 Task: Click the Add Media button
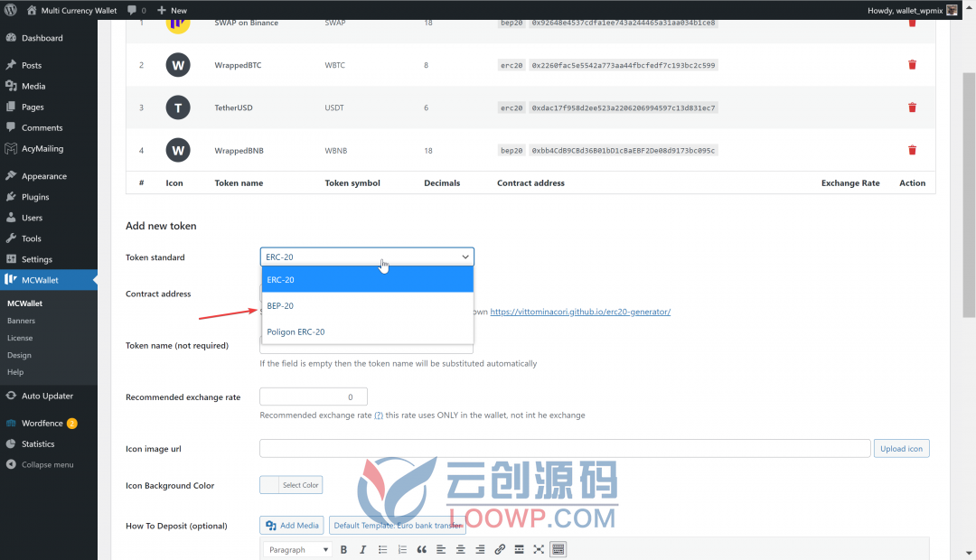pyautogui.click(x=292, y=525)
